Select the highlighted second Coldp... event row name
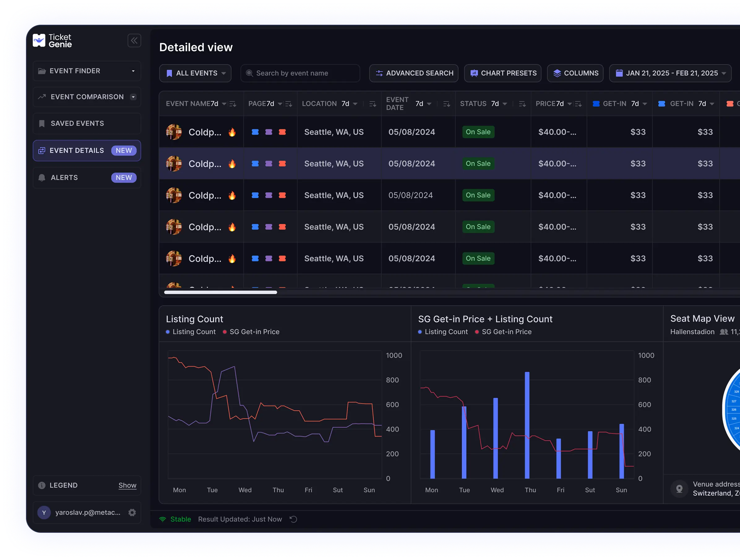The height and width of the screenshot is (560, 740). [205, 164]
